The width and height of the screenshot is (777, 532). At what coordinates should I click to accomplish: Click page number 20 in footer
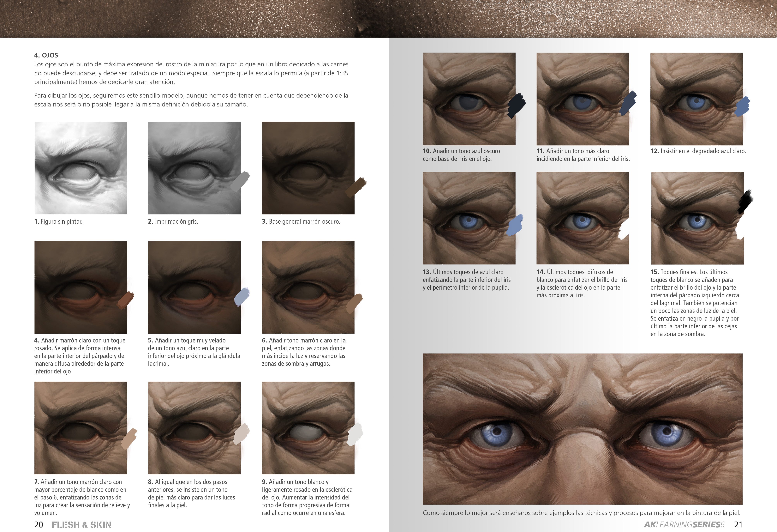pyautogui.click(x=39, y=524)
